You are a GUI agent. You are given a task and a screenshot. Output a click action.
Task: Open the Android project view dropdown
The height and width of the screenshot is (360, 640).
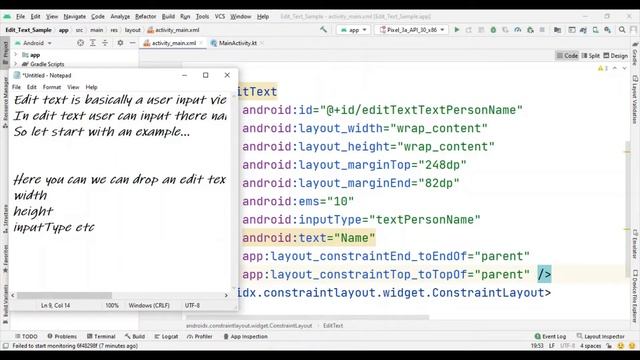(x=33, y=43)
